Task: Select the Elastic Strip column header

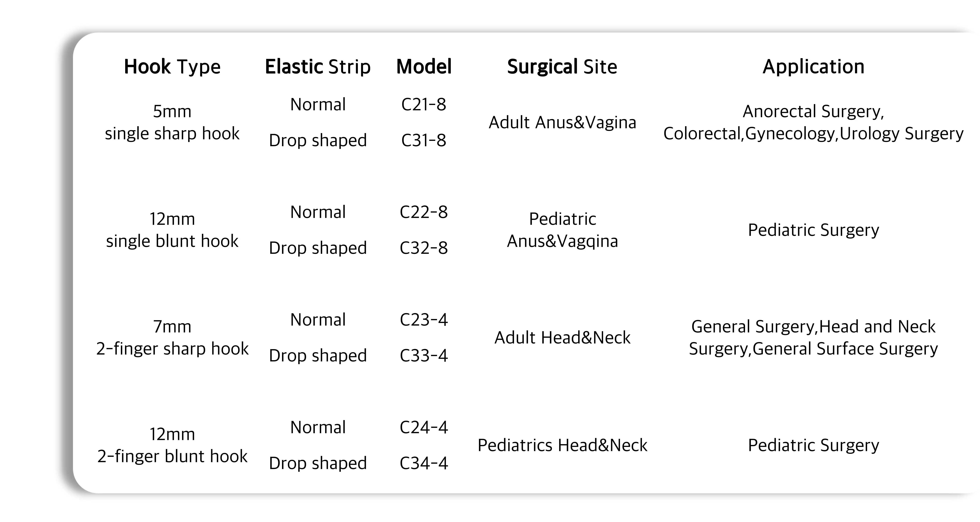Action: tap(318, 67)
